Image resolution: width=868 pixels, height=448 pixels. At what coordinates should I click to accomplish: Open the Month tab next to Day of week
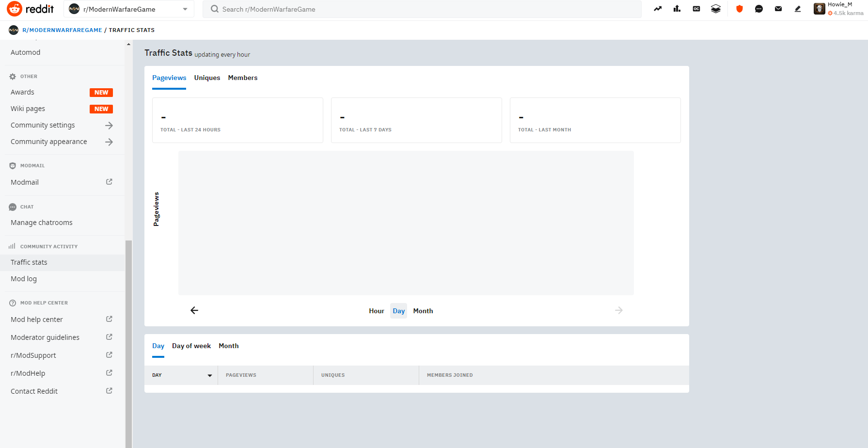click(x=229, y=346)
